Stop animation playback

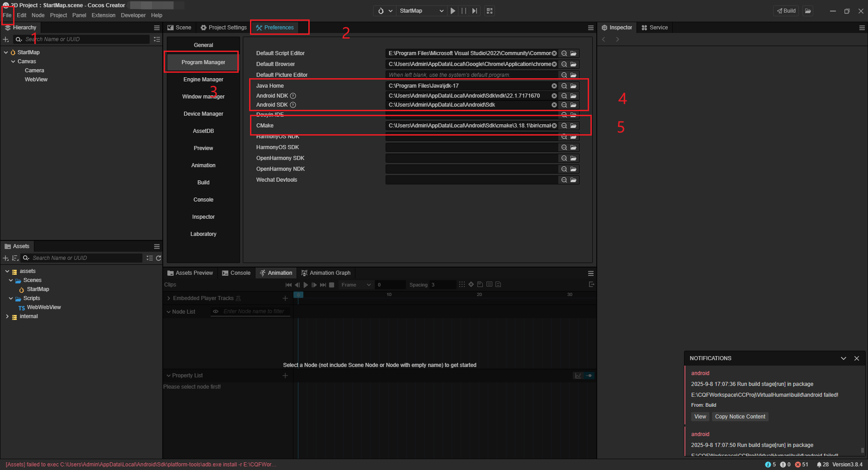(x=331, y=285)
